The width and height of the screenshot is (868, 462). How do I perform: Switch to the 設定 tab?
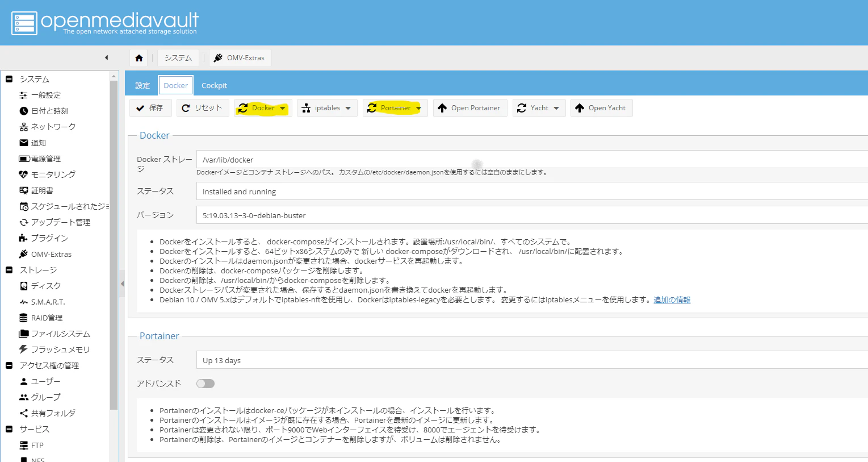click(x=142, y=85)
